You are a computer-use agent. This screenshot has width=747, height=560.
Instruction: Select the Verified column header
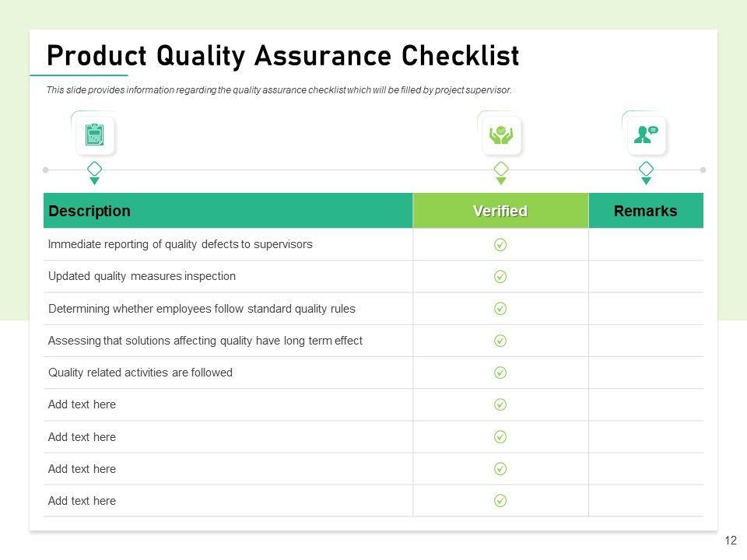[500, 211]
